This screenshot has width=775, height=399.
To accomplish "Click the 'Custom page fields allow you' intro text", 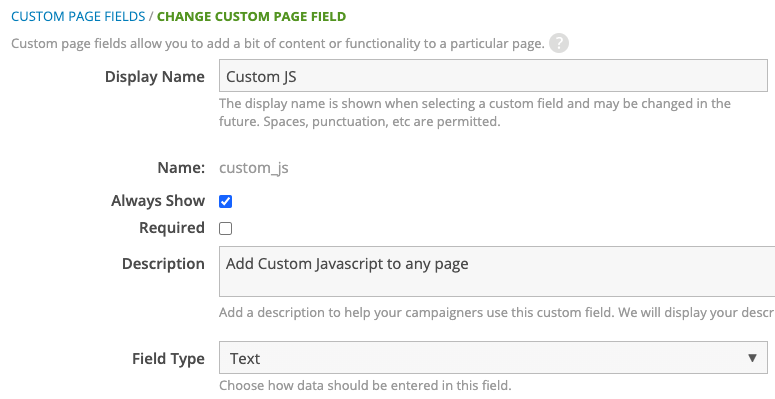I will tap(278, 44).
